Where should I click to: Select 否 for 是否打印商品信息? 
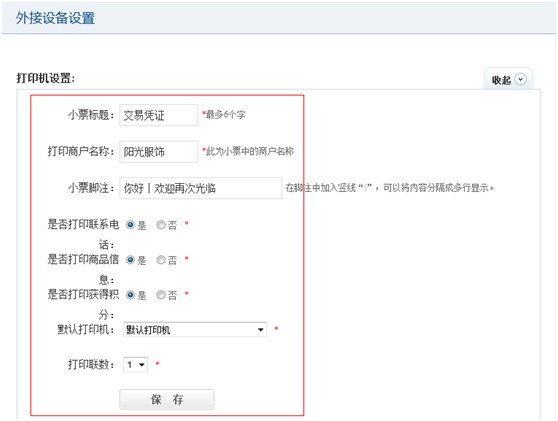161,260
